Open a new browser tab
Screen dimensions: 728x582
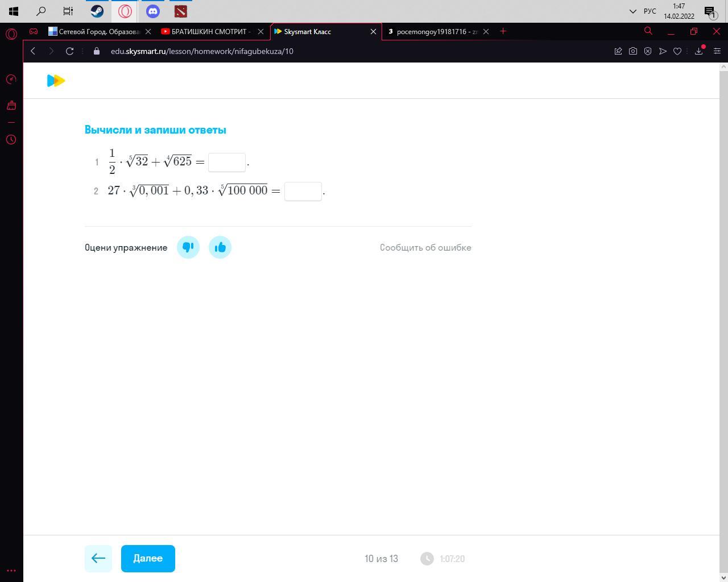click(x=503, y=31)
